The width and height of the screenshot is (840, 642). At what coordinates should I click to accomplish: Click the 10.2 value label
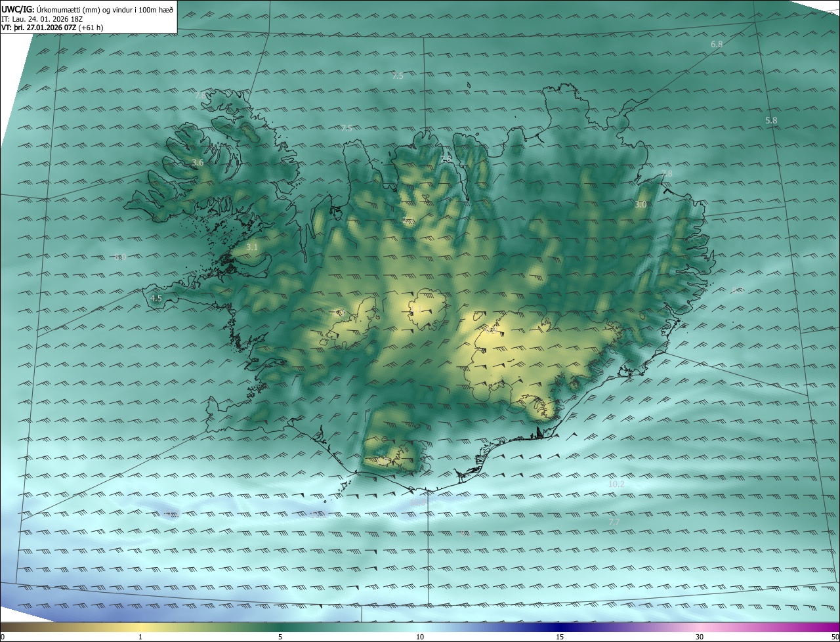tap(616, 484)
